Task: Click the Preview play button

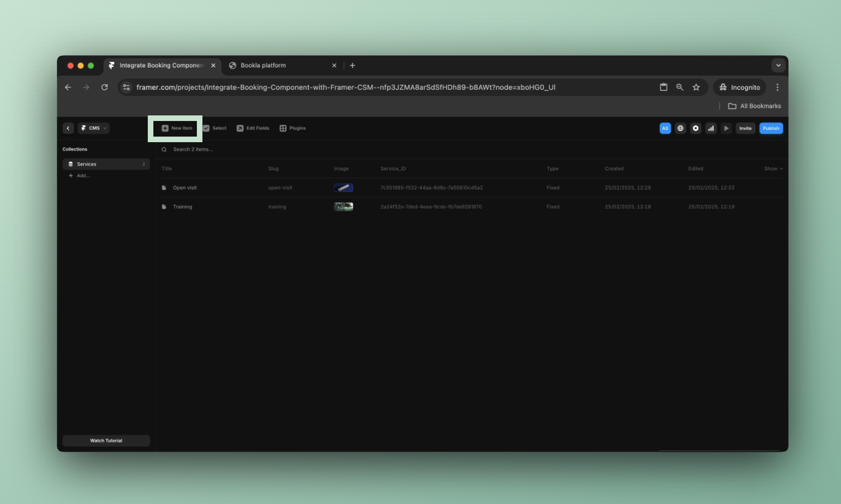Action: pyautogui.click(x=726, y=128)
